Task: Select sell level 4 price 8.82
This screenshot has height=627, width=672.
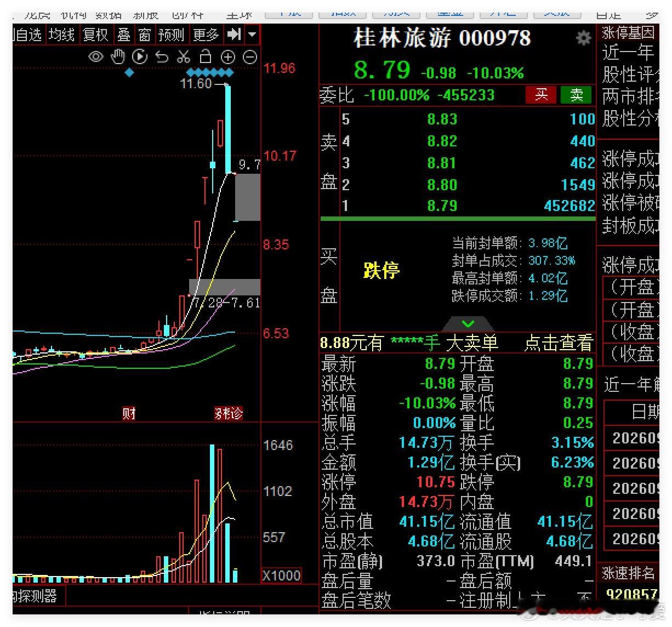Action: [x=442, y=141]
